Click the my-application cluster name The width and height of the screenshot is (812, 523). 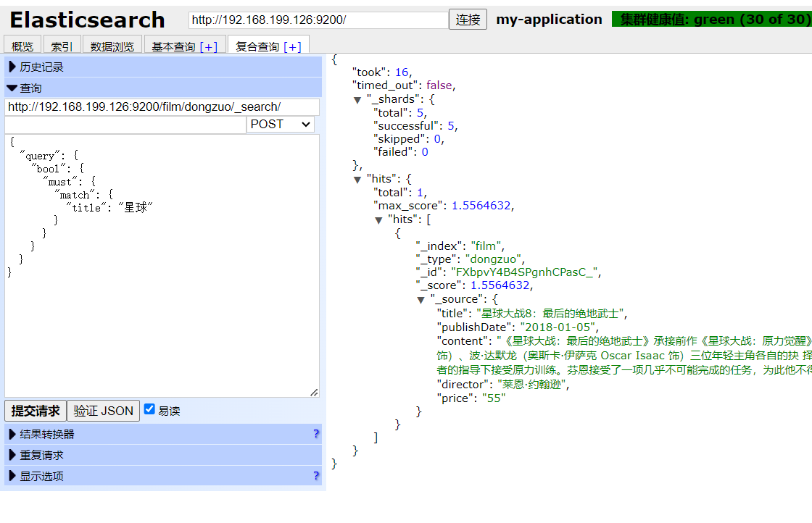pyautogui.click(x=549, y=19)
